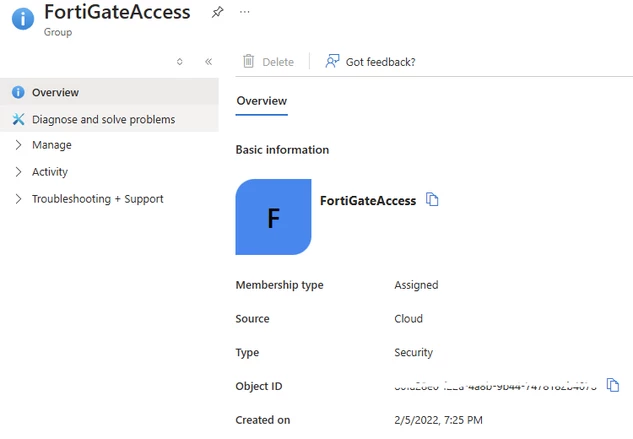The height and width of the screenshot is (439, 633).
Task: Pin the FortiGateAccess group page
Action: [217, 12]
